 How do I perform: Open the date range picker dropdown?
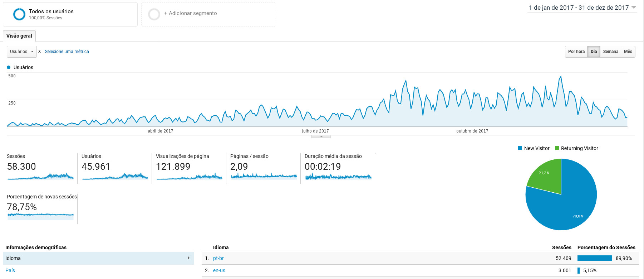click(582, 8)
